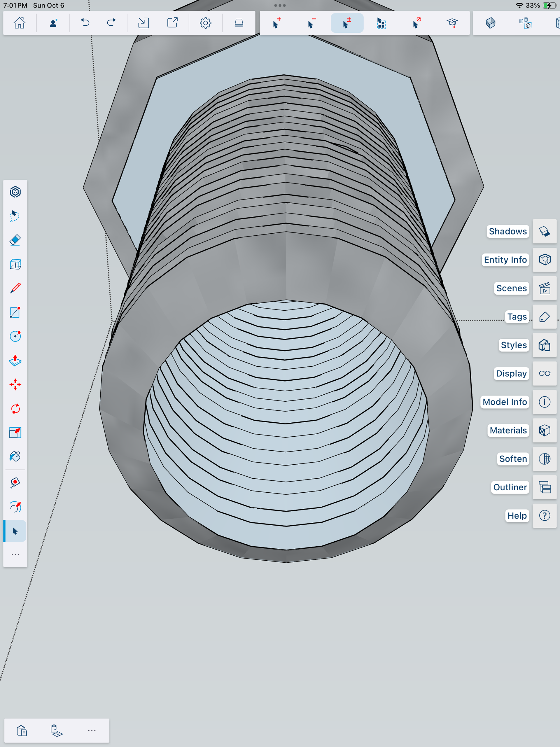Image resolution: width=560 pixels, height=747 pixels.
Task: Select the Push/Pull tool
Action: pos(15,360)
